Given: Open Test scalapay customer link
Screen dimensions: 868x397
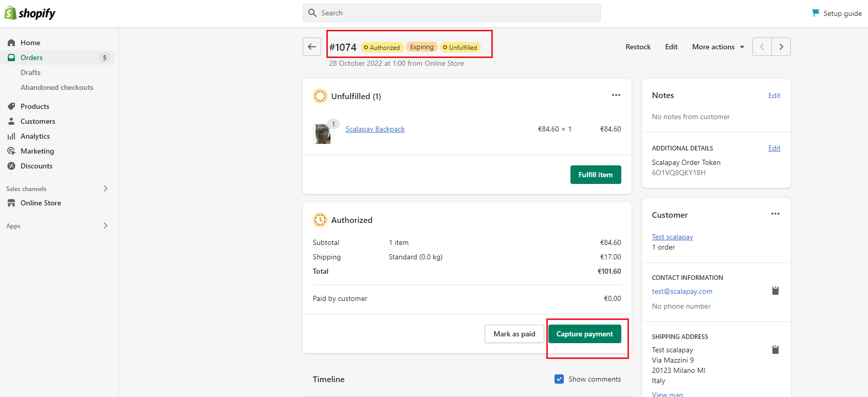Looking at the screenshot, I should click(x=672, y=237).
